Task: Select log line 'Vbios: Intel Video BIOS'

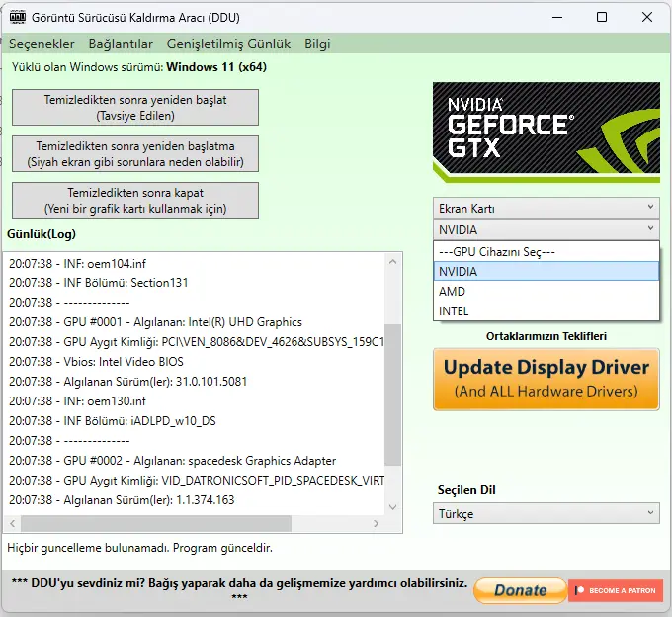Action: (x=96, y=362)
